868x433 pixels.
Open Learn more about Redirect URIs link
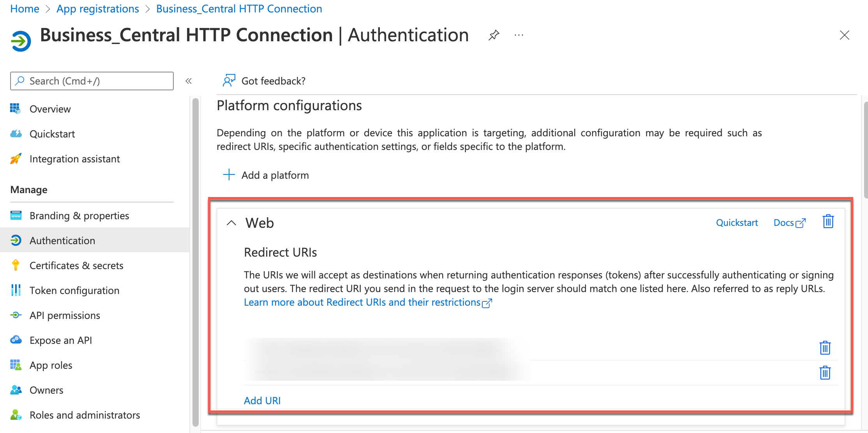tap(368, 303)
